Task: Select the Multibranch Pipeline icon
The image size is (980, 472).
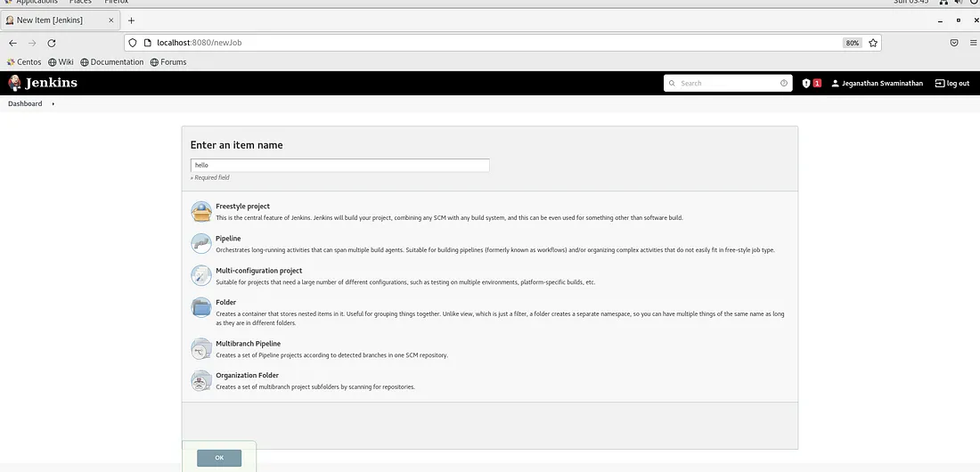Action: [x=201, y=349]
